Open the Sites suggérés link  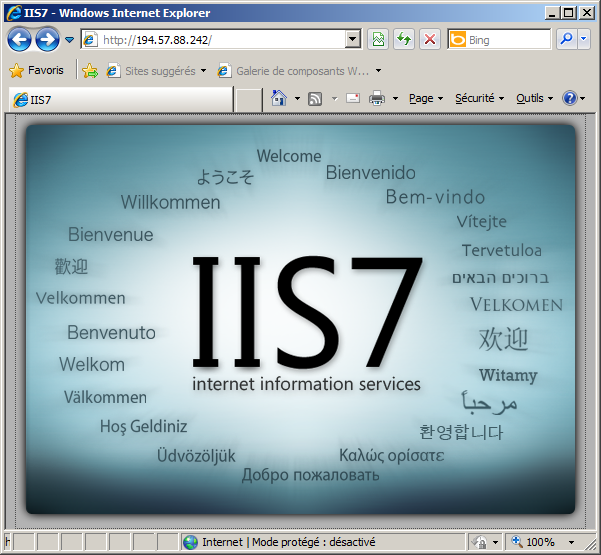pyautogui.click(x=159, y=71)
